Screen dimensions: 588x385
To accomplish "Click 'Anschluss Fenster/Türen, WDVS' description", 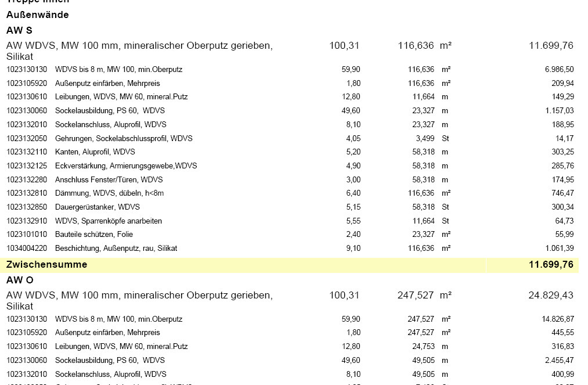I will pos(109,180).
